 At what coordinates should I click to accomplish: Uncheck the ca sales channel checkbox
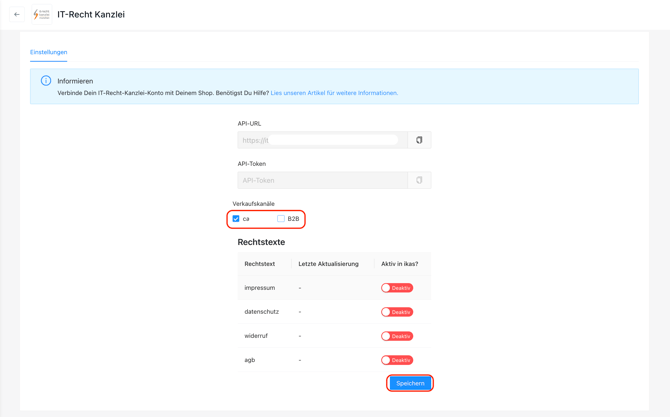[x=236, y=219]
